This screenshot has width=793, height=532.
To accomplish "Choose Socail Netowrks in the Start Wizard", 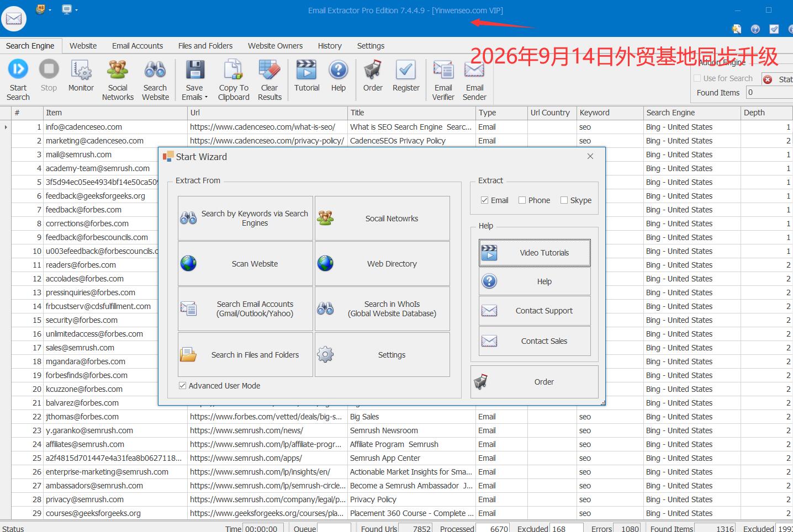I will [382, 219].
